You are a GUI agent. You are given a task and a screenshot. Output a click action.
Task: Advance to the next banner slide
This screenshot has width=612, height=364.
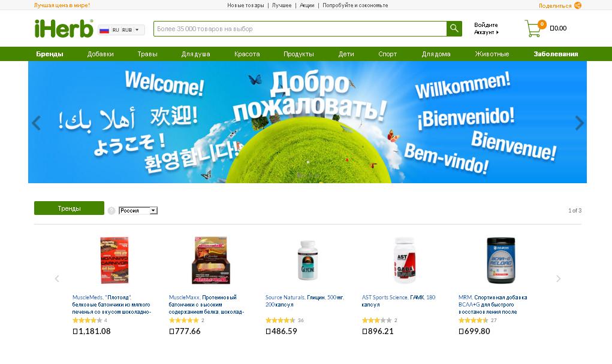click(579, 123)
